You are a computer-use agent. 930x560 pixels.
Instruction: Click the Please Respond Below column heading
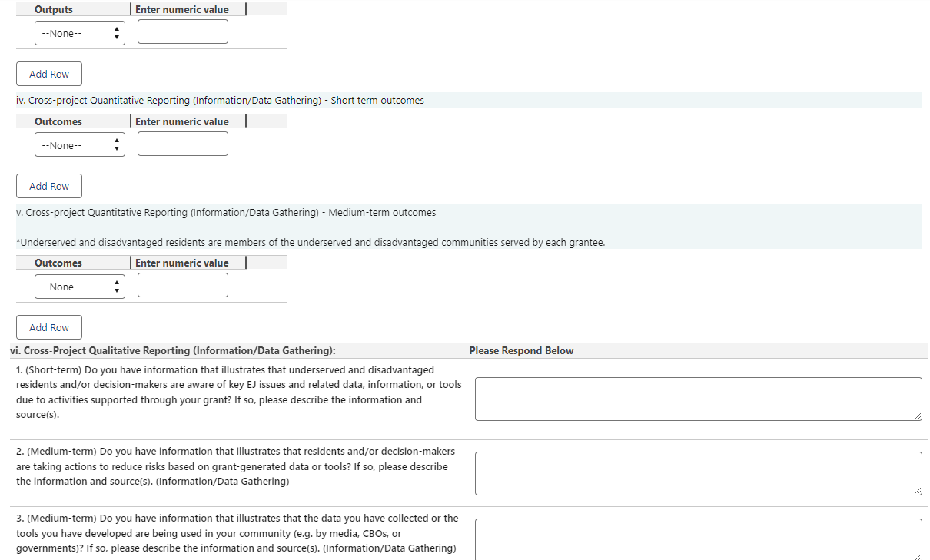point(521,351)
